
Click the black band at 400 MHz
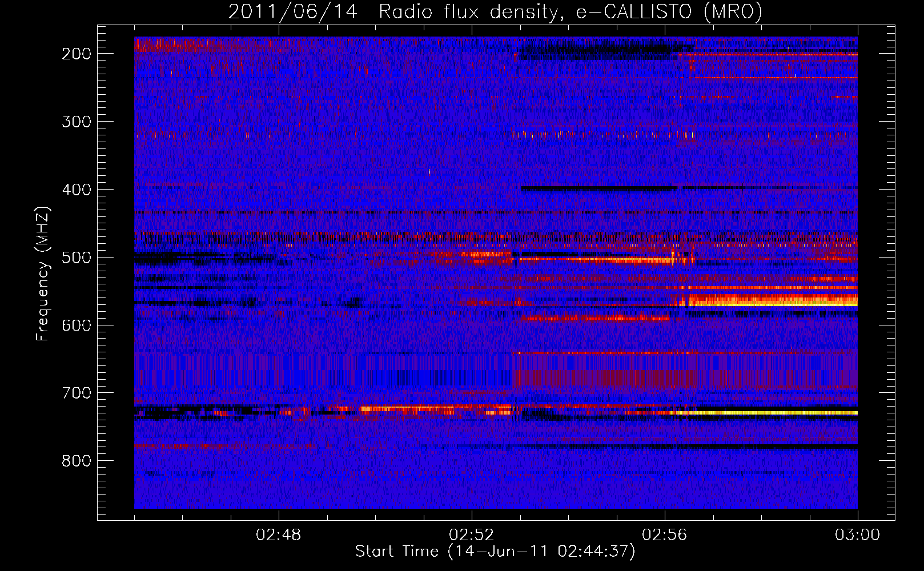click(x=598, y=188)
